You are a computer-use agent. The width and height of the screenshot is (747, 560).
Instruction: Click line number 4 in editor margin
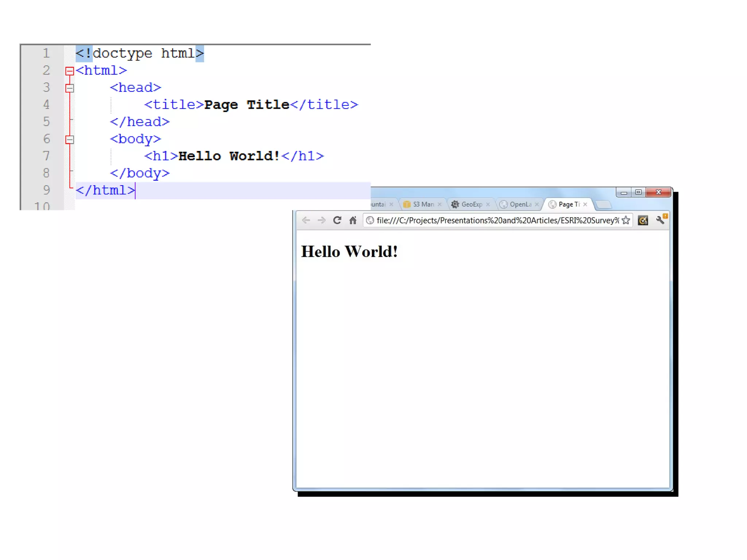[x=46, y=105]
